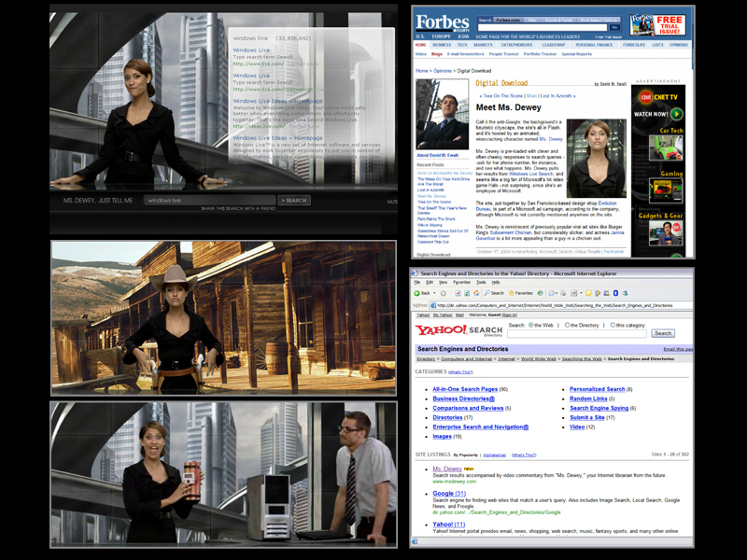Open the File menu in Internet Explorer

(x=416, y=283)
